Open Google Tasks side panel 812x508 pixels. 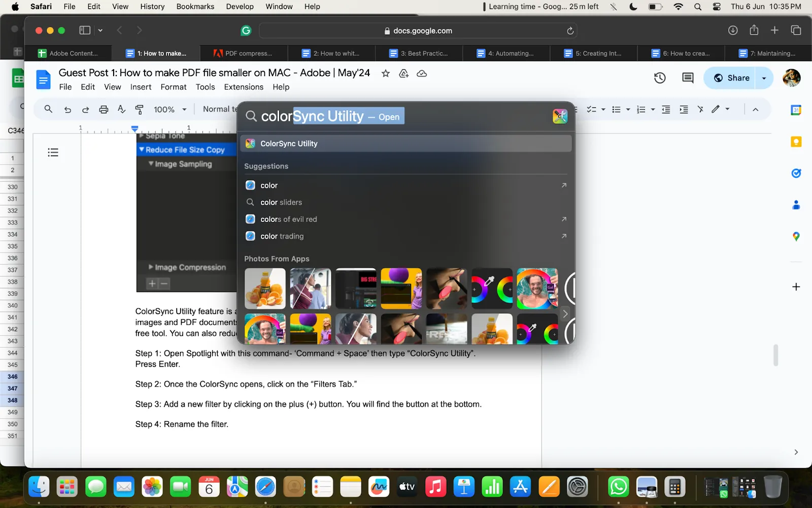pos(796,173)
